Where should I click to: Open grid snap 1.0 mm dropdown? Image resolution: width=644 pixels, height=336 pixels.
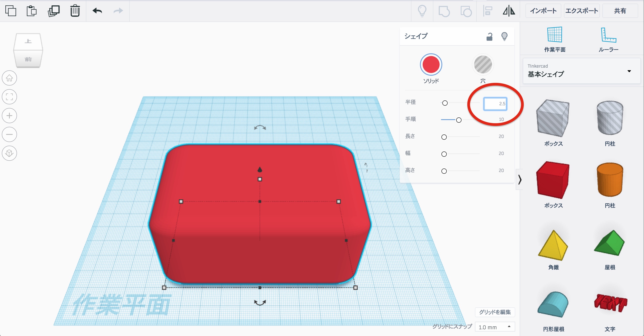(x=494, y=327)
